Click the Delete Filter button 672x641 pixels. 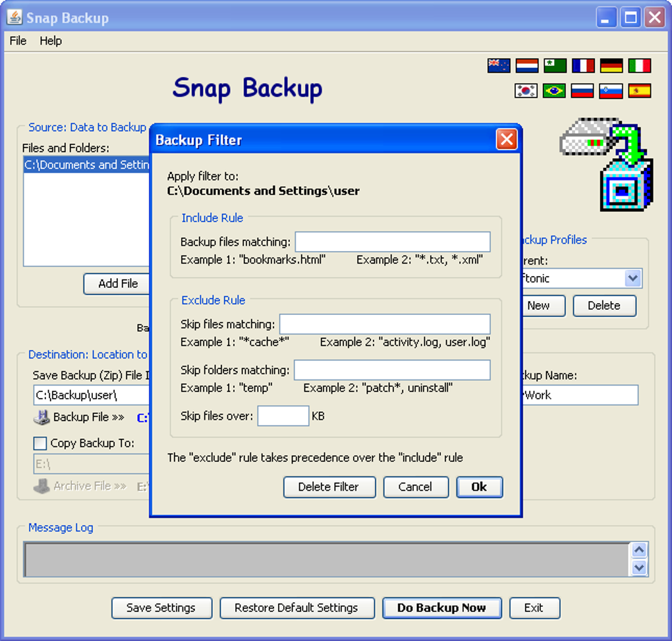point(329,488)
